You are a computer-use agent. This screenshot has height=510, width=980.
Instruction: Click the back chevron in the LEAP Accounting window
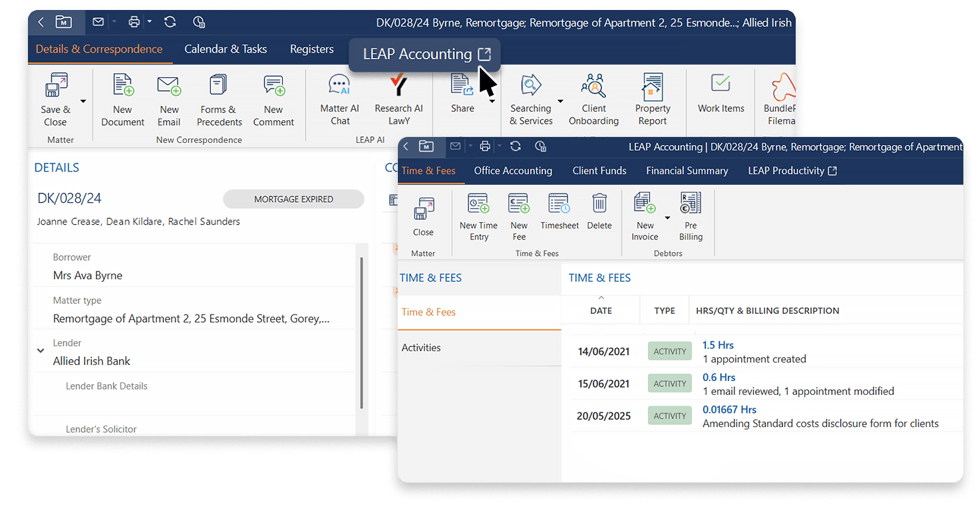tap(406, 146)
